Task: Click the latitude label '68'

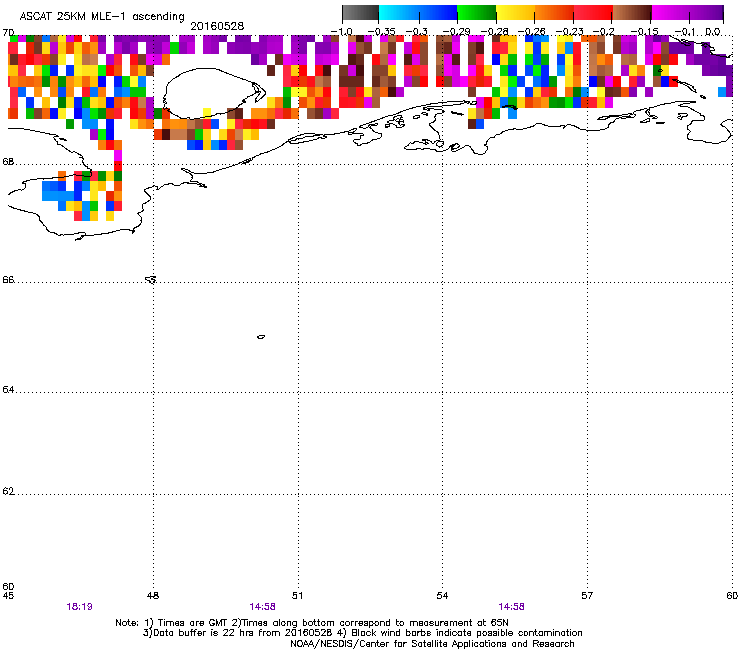Action: point(8,162)
